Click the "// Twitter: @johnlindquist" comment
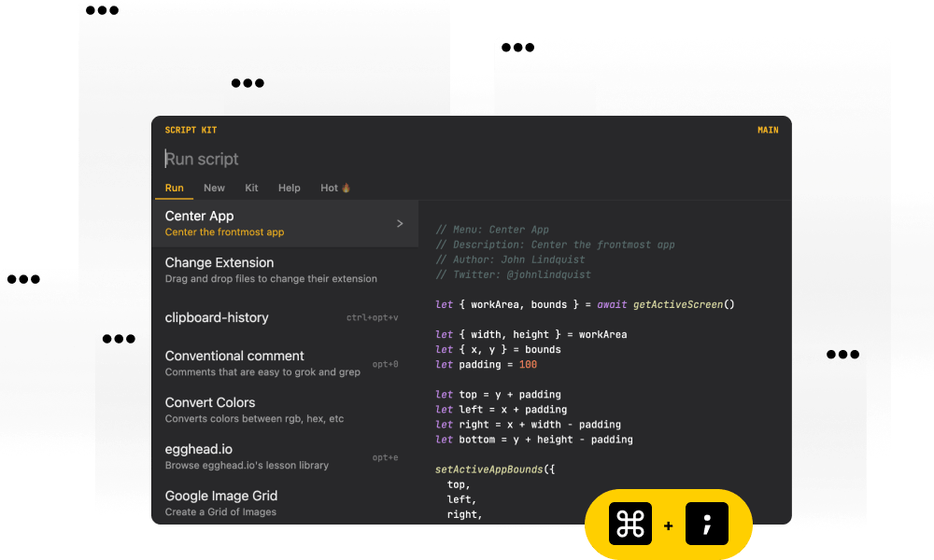934x560 pixels. (513, 274)
